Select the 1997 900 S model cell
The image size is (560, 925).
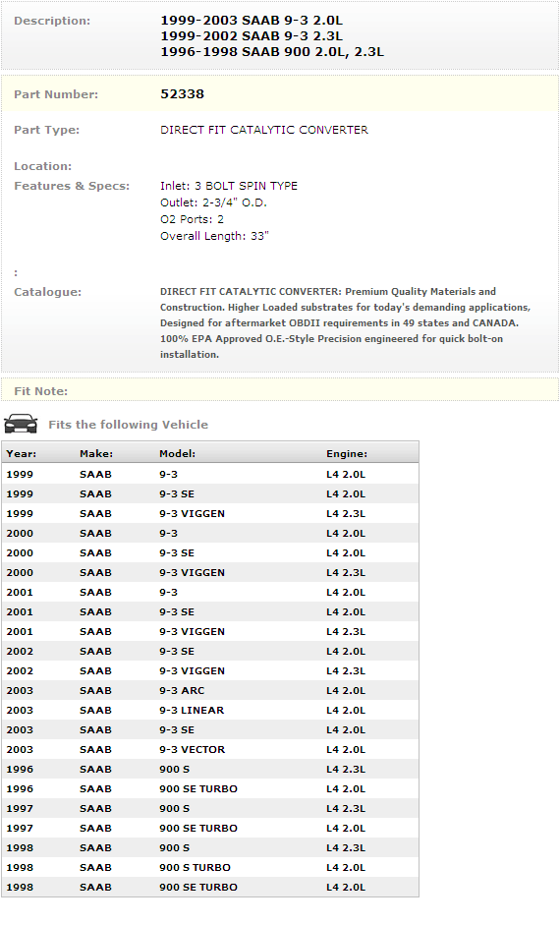175,809
